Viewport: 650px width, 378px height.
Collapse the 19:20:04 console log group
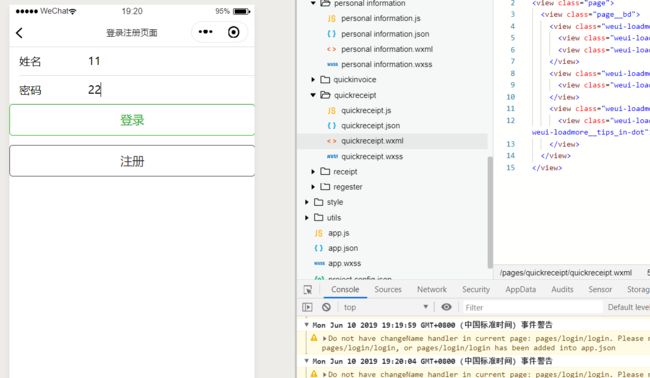306,361
